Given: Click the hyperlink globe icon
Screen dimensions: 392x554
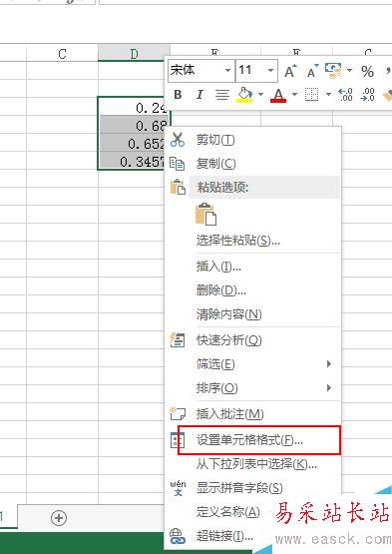Looking at the screenshot, I should (178, 536).
